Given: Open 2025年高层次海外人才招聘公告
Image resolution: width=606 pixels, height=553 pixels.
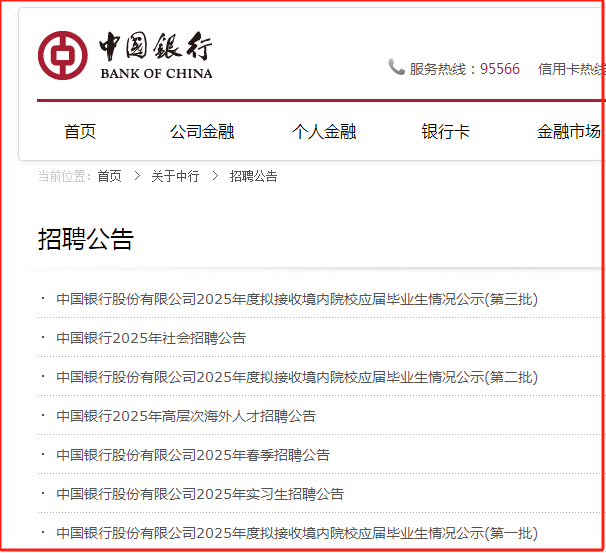Looking at the screenshot, I should [186, 416].
